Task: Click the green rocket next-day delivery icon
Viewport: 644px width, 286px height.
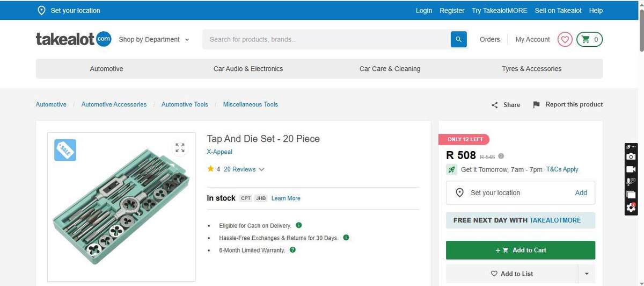Action: (x=451, y=169)
